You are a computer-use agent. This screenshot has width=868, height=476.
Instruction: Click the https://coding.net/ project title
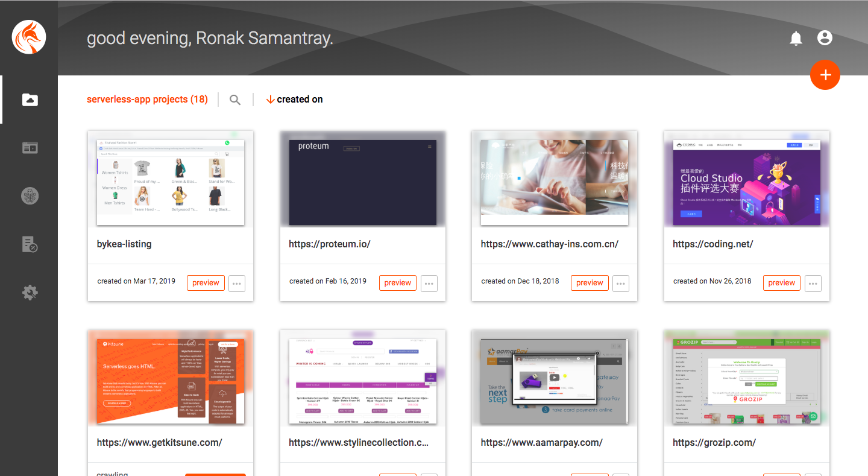(713, 244)
